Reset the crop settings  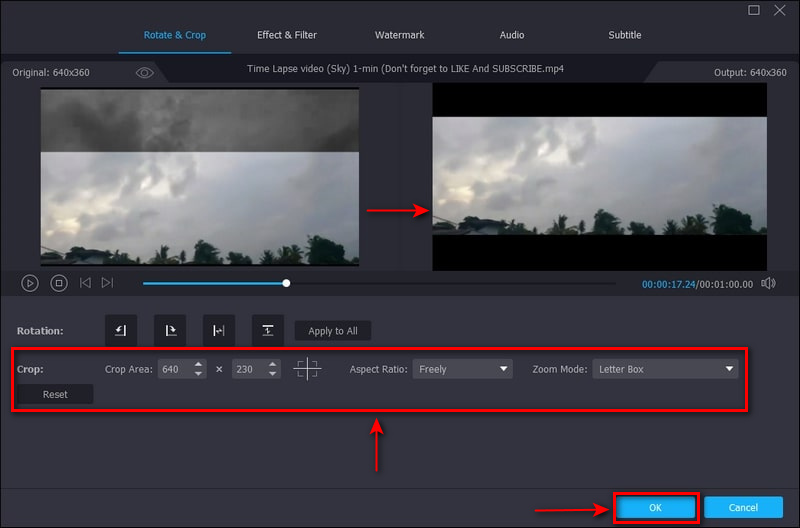pyautogui.click(x=56, y=394)
